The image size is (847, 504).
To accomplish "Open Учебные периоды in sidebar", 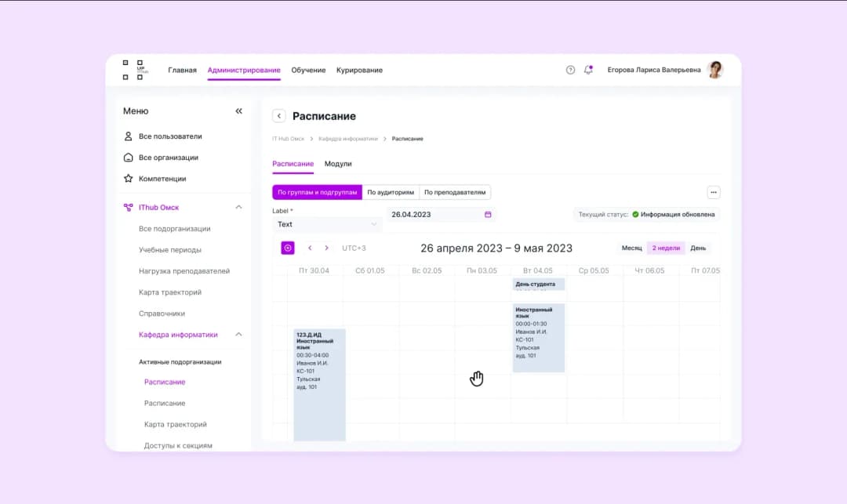I will [169, 250].
